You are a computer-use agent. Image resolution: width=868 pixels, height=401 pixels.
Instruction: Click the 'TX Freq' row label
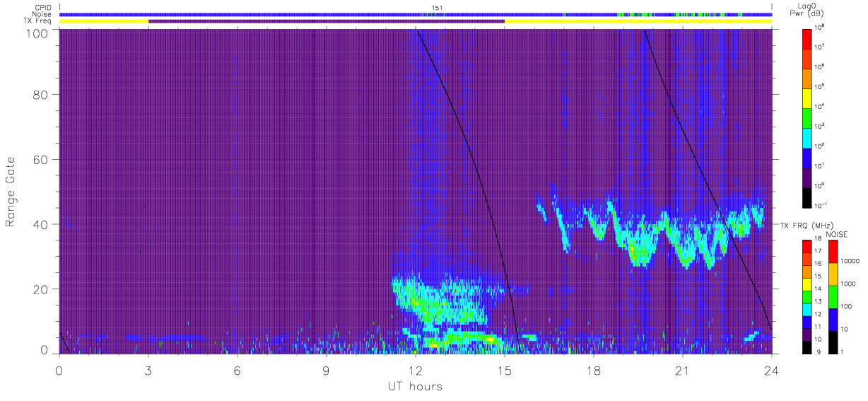tap(38, 21)
